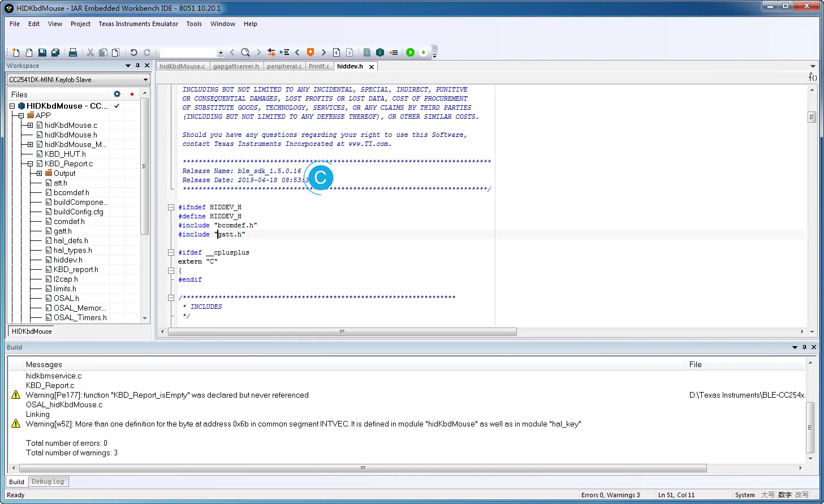Click the Go To line icon
This screenshot has height=504, width=824.
tap(284, 53)
